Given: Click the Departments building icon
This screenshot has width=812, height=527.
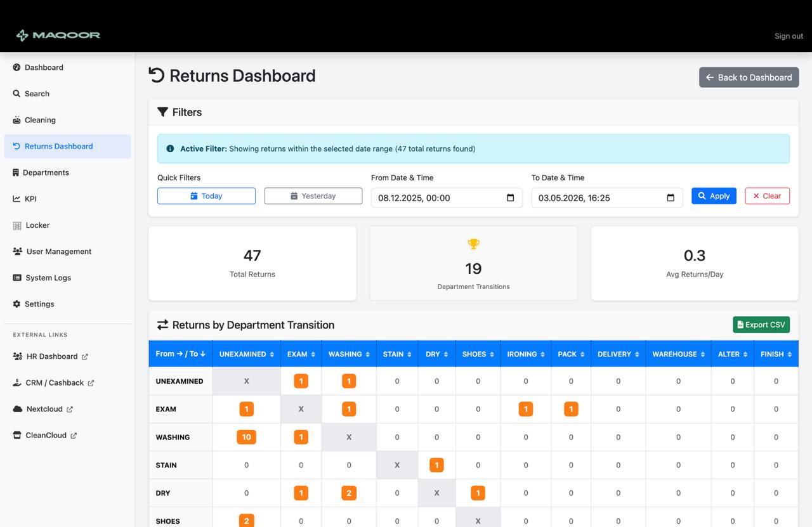Looking at the screenshot, I should [x=16, y=172].
